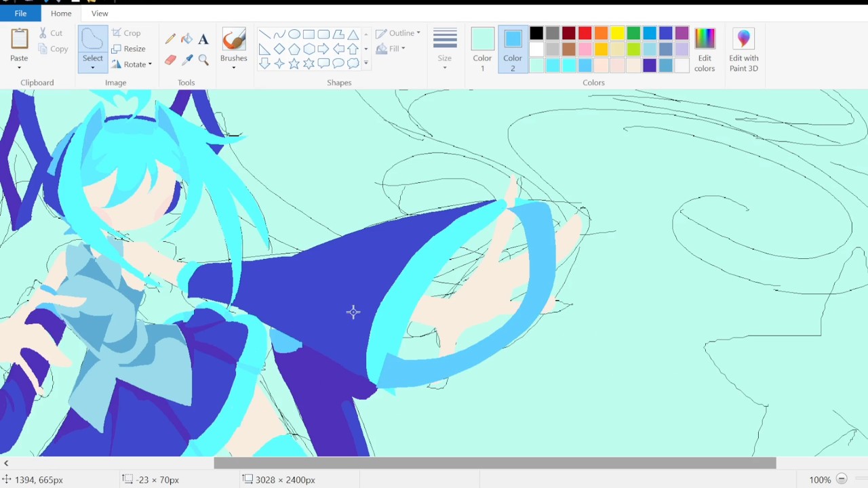Select the Eraser tool
The width and height of the screenshot is (868, 488).
point(170,60)
